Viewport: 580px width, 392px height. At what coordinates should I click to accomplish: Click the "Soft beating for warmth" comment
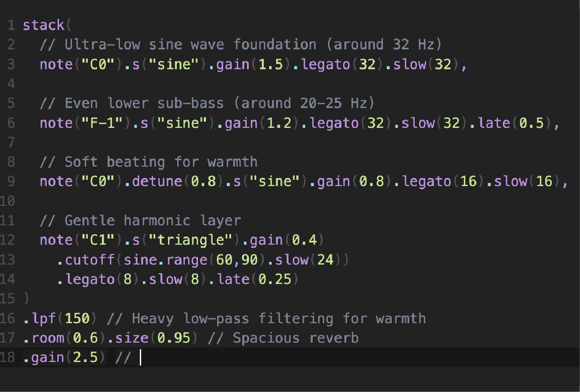pos(149,162)
